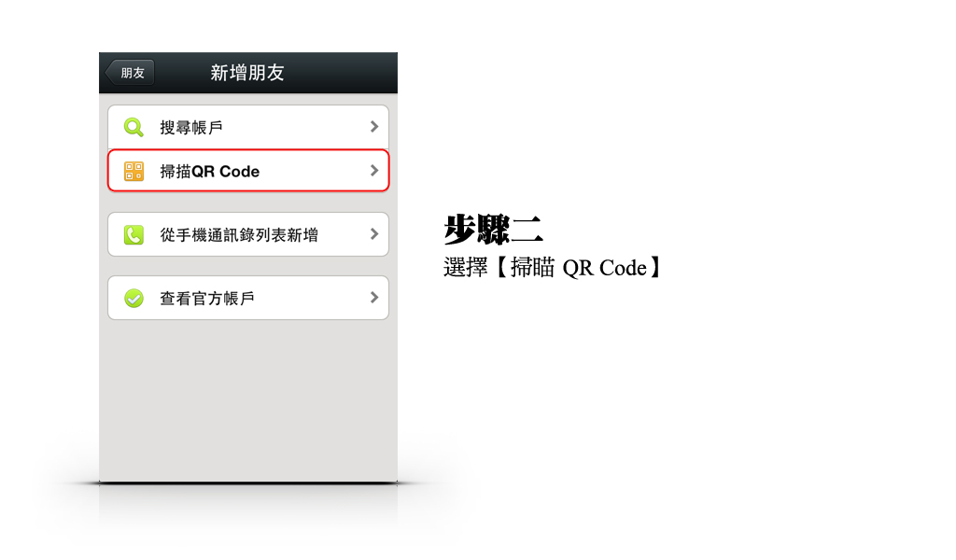Image resolution: width=956 pixels, height=560 pixels.
Task: Click the 步驟二 heading text
Action: click(493, 230)
